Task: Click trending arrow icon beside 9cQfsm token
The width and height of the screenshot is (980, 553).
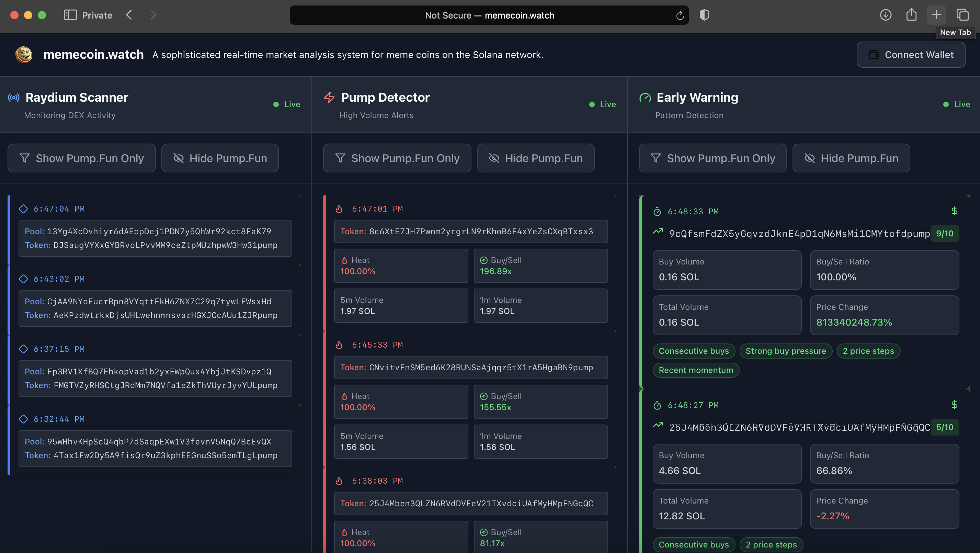Action: (x=658, y=232)
